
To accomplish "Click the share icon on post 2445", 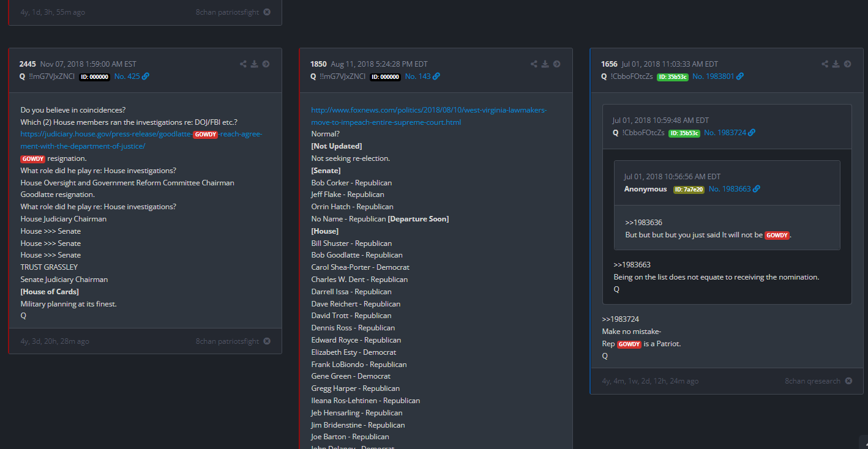I will (243, 64).
